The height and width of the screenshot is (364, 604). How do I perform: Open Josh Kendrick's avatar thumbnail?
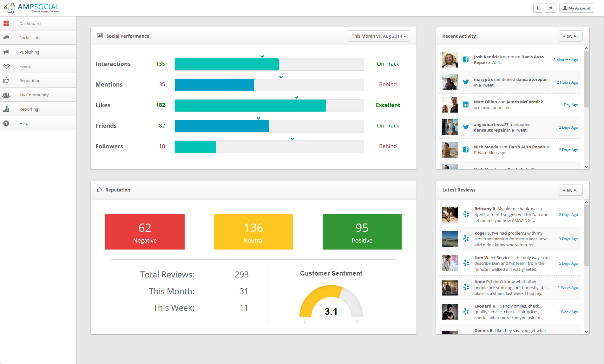tap(450, 60)
